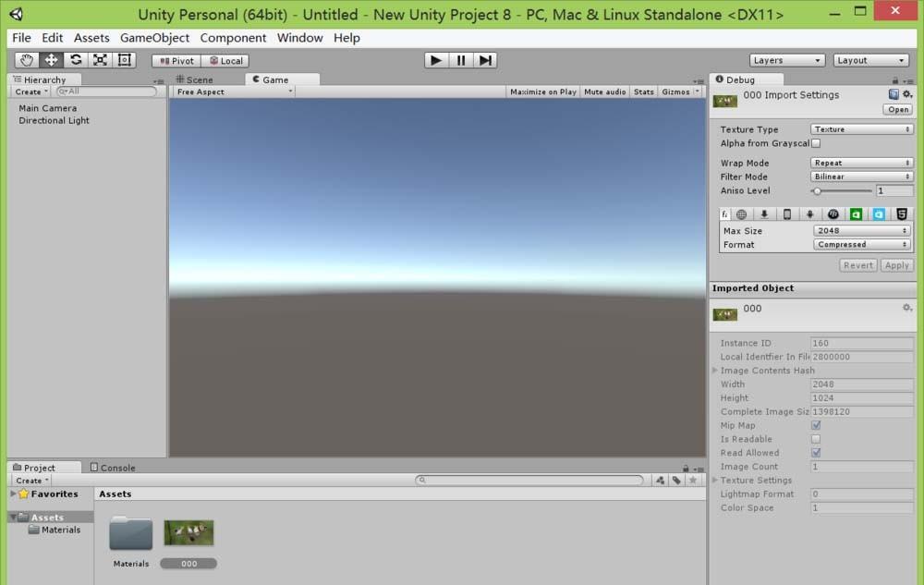Select the Rect transform tool
924x585 pixels.
click(x=124, y=59)
